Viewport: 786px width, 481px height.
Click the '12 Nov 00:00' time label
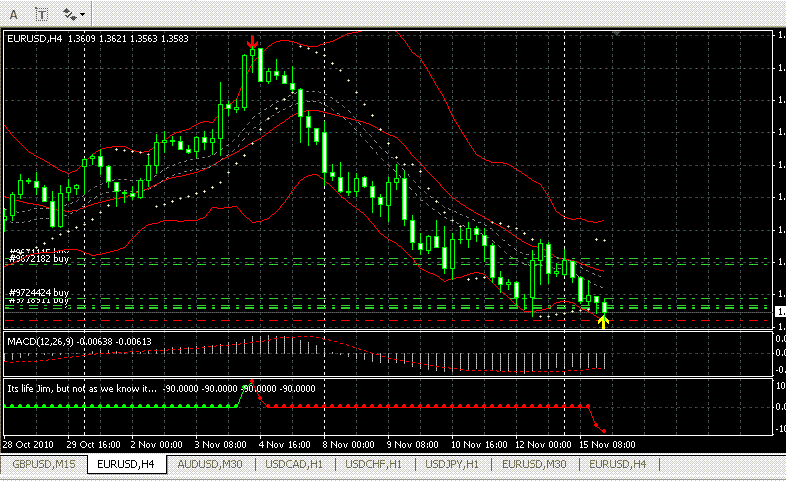(x=543, y=444)
